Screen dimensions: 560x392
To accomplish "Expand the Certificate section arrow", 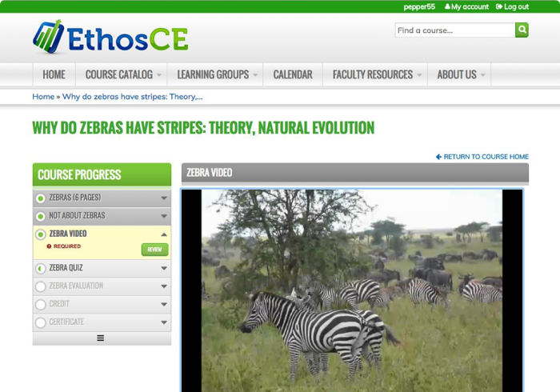I will [164, 322].
